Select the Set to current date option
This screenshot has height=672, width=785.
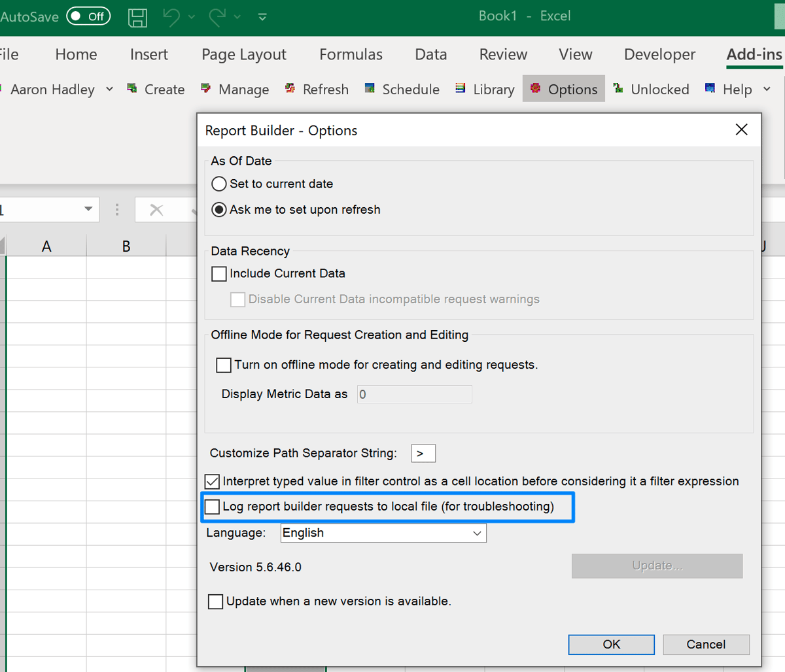pos(218,184)
